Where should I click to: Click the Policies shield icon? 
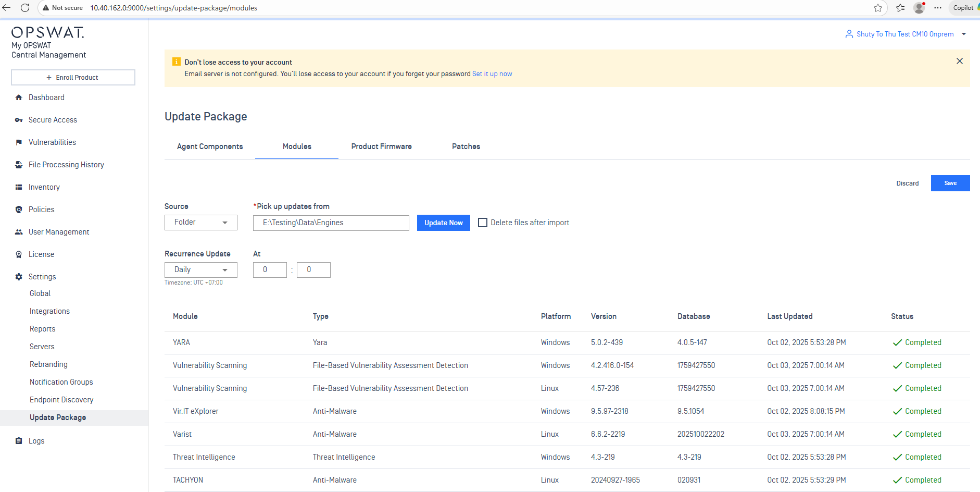(x=19, y=210)
